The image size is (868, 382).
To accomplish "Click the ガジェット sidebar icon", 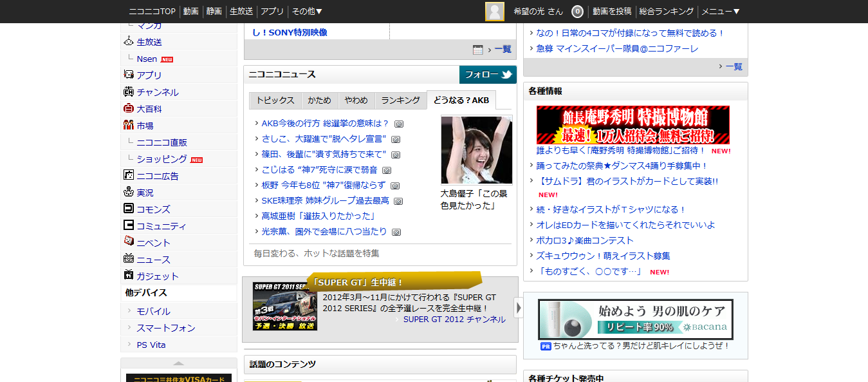I will click(128, 275).
